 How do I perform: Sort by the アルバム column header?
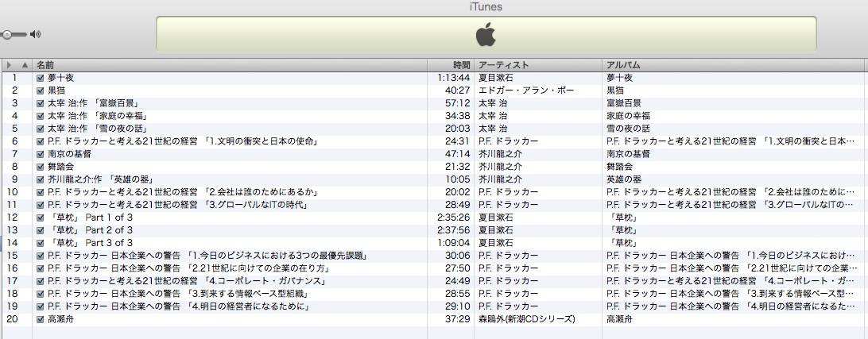[x=734, y=65]
